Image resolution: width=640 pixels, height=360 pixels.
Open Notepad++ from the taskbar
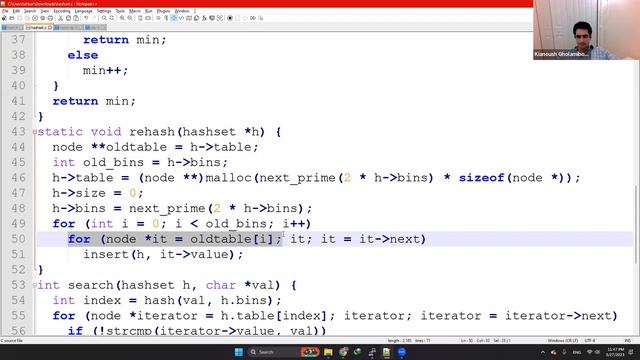[x=387, y=352]
